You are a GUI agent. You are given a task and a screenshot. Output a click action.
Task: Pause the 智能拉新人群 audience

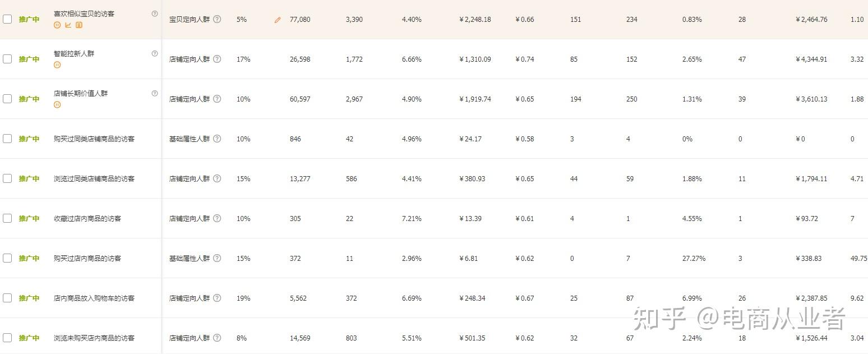pyautogui.click(x=57, y=65)
